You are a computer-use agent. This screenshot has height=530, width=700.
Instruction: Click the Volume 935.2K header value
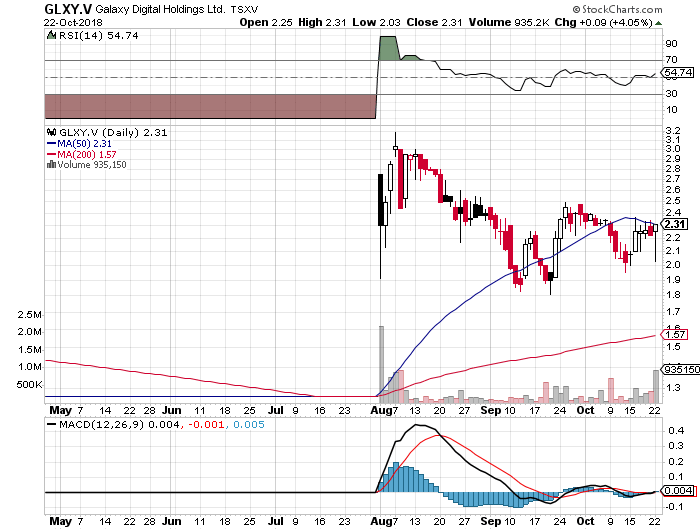tap(508, 22)
